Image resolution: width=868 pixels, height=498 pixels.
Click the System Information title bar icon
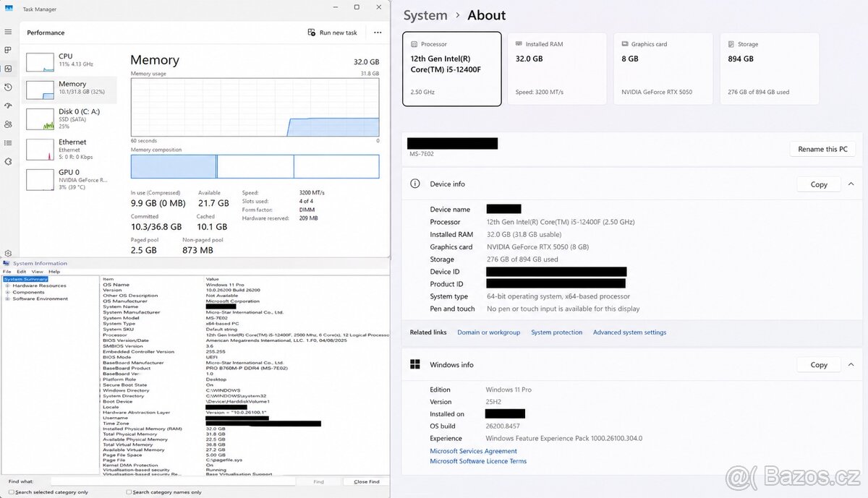(7, 263)
